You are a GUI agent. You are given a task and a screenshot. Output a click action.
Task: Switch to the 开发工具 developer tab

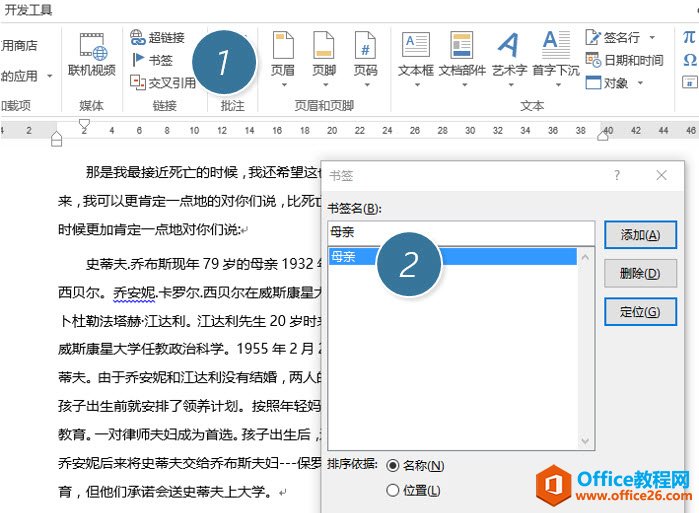coord(30,10)
